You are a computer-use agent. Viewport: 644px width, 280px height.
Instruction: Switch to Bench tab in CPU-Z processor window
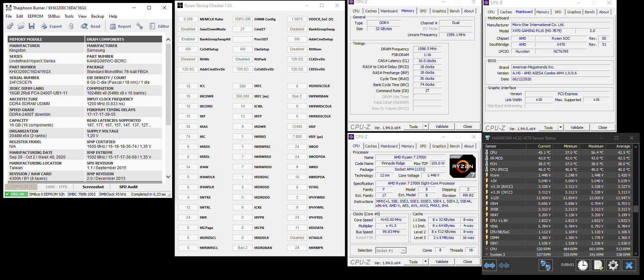455,146
